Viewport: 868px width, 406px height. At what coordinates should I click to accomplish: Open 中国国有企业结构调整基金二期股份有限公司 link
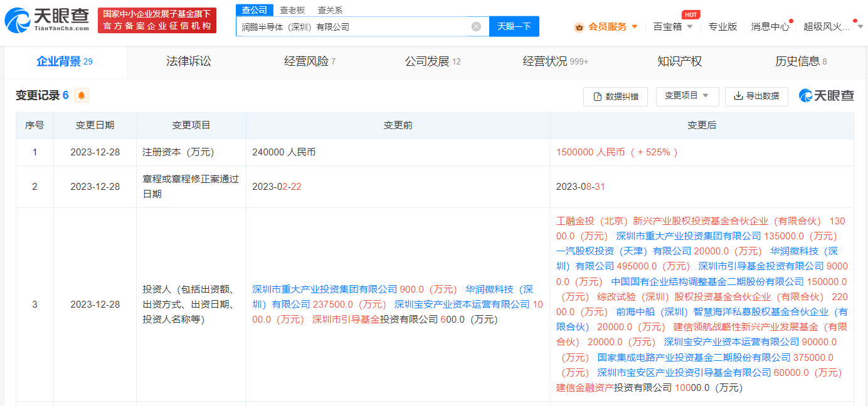(707, 282)
